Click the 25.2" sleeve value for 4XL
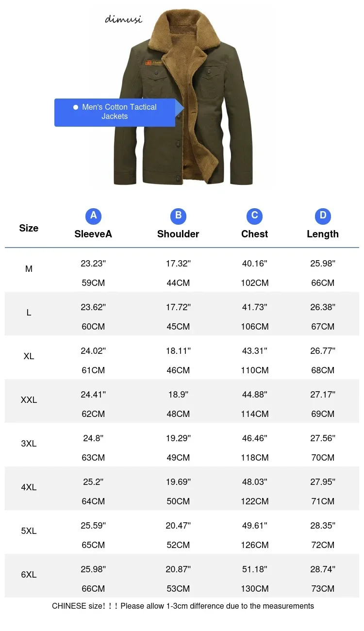Viewport: 364px width, 631px height. [x=93, y=482]
